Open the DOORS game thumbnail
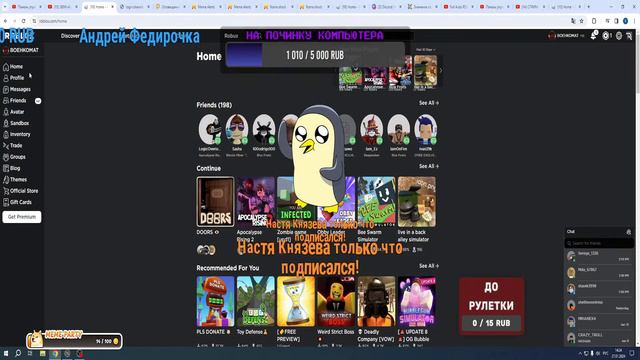640x360 pixels. 215,202
